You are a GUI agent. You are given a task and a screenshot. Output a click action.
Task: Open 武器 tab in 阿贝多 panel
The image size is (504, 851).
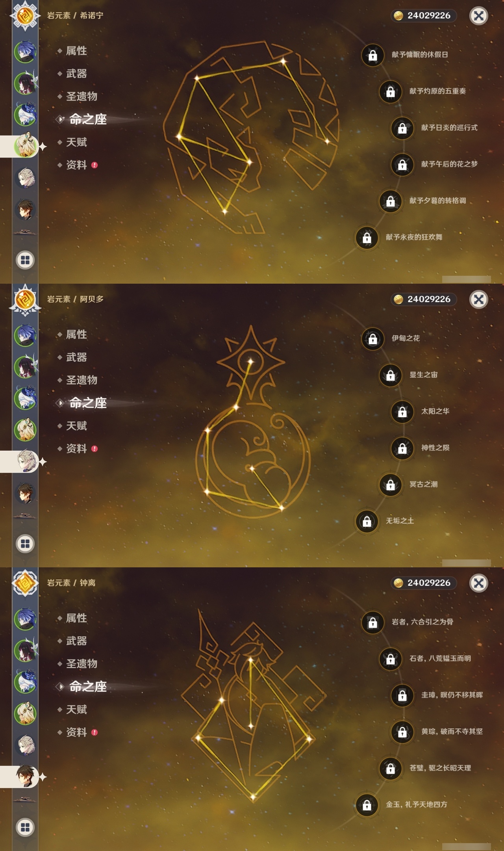coord(76,357)
